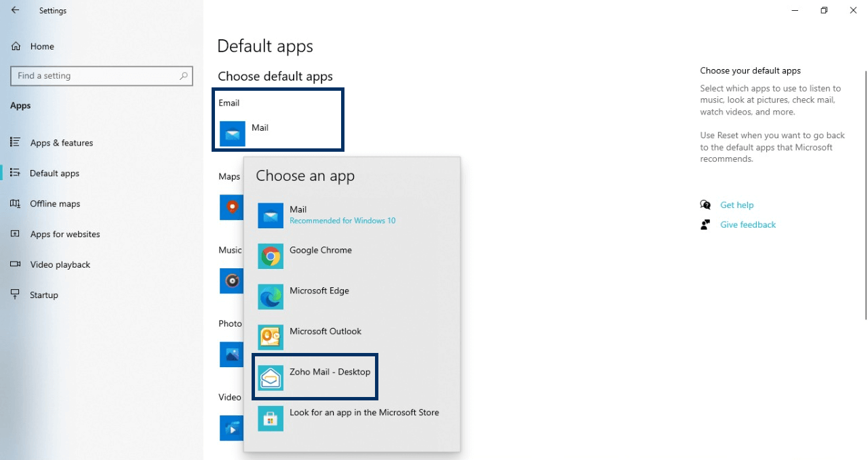Choose Google Chrome as email app
Viewport: 868px width, 460px height.
pos(352,256)
